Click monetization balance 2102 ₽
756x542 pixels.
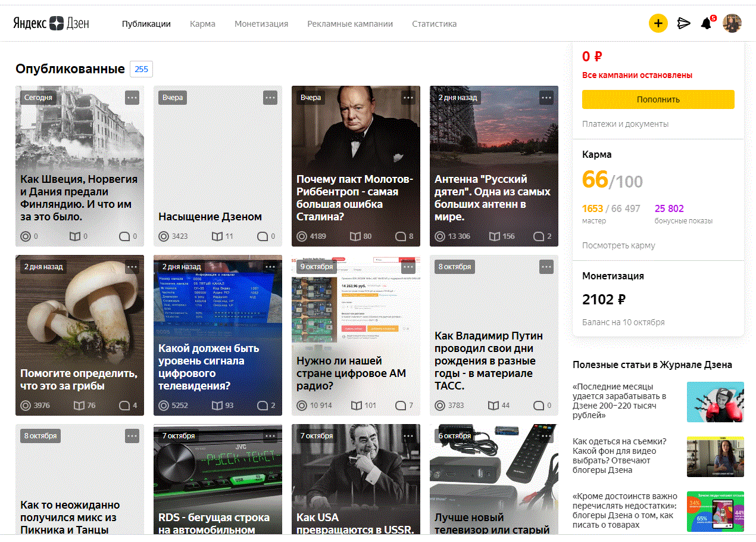click(604, 299)
